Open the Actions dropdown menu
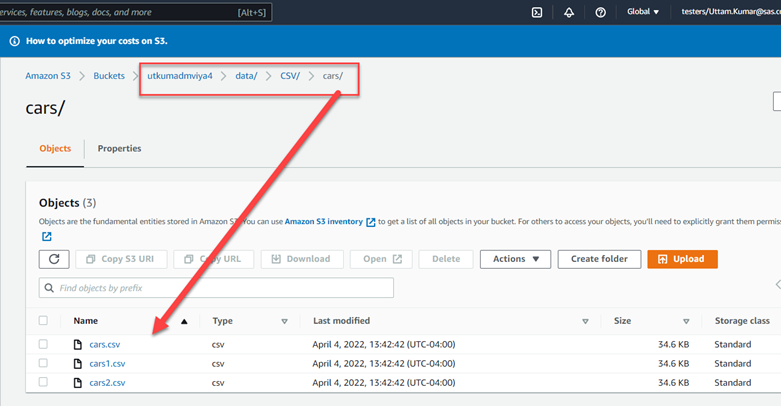Viewport: 781px width, 406px height. [516, 259]
